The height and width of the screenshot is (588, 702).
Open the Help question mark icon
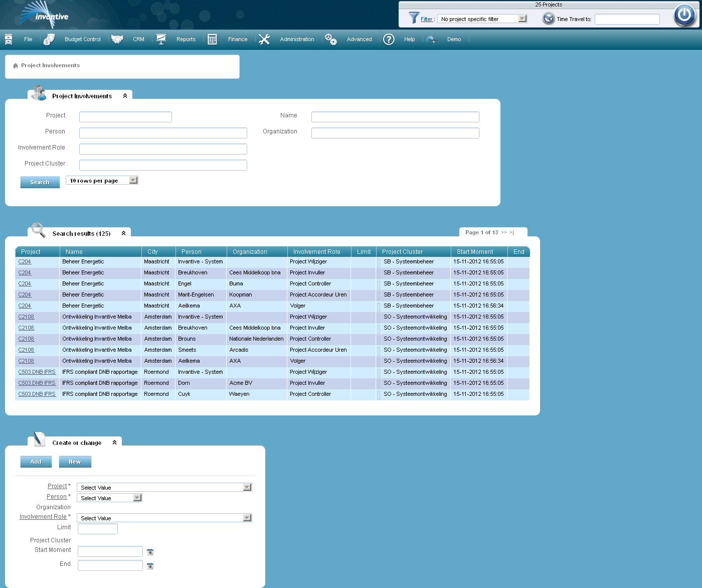point(389,39)
